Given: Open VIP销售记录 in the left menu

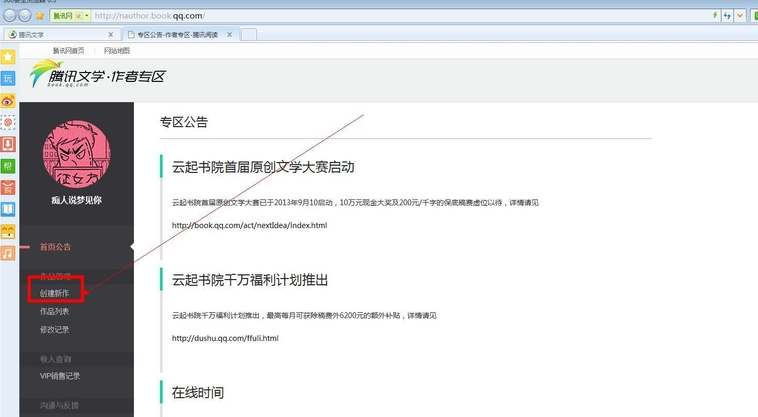Looking at the screenshot, I should click(x=60, y=376).
